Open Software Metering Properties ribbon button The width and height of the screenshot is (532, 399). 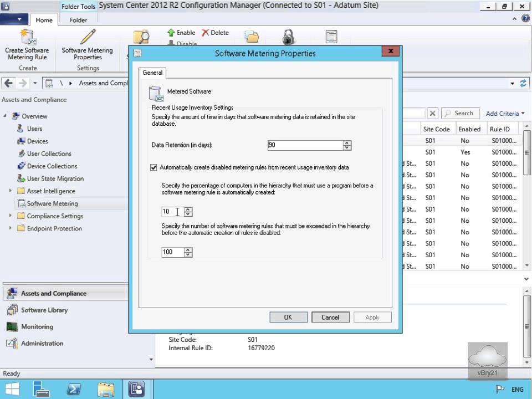click(x=87, y=45)
